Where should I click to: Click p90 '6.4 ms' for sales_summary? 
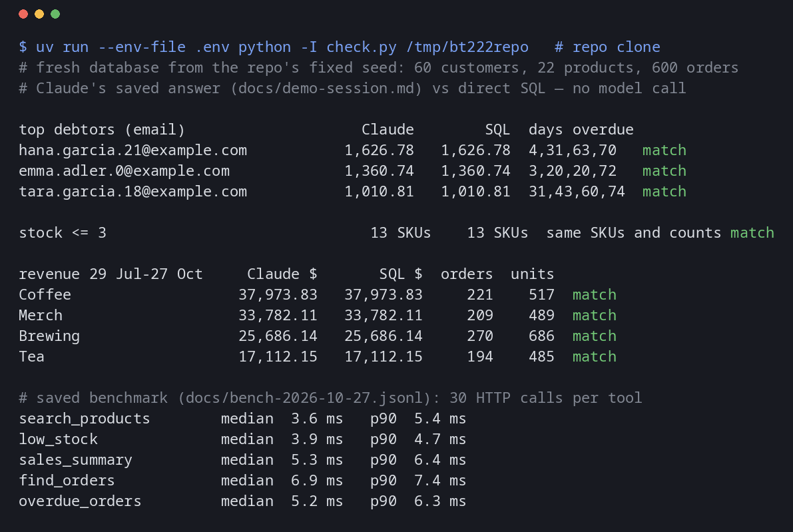point(440,461)
